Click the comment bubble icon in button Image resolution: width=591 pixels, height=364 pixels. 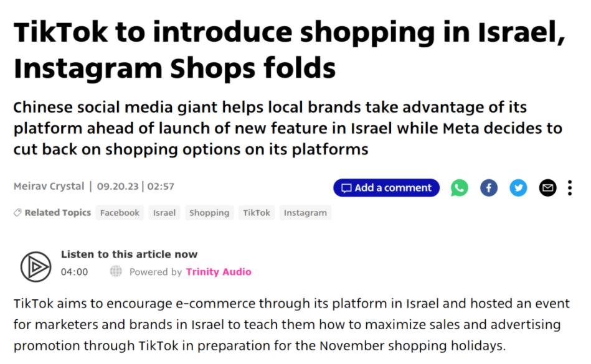coord(346,188)
